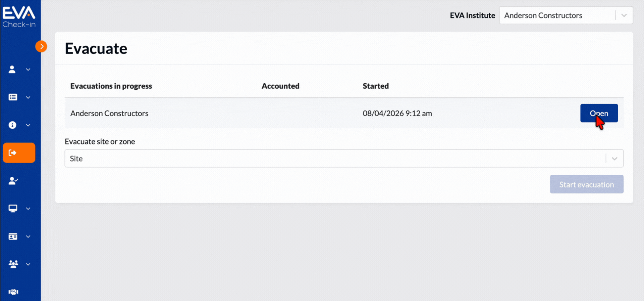Click the Evacuate page heading
This screenshot has height=301, width=644.
coord(96,48)
